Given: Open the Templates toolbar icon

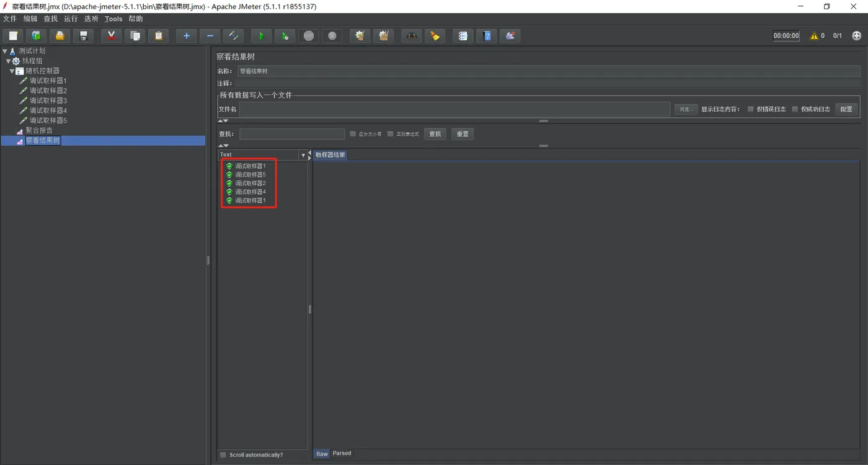Looking at the screenshot, I should coord(36,36).
